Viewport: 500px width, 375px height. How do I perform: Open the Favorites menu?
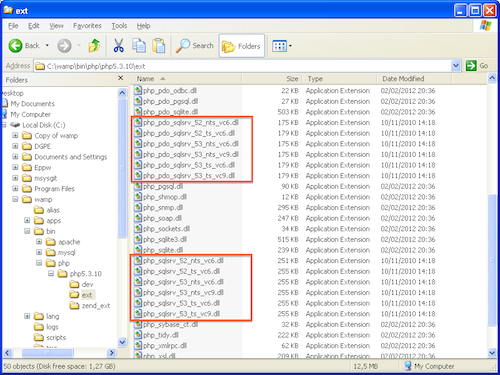tap(87, 26)
